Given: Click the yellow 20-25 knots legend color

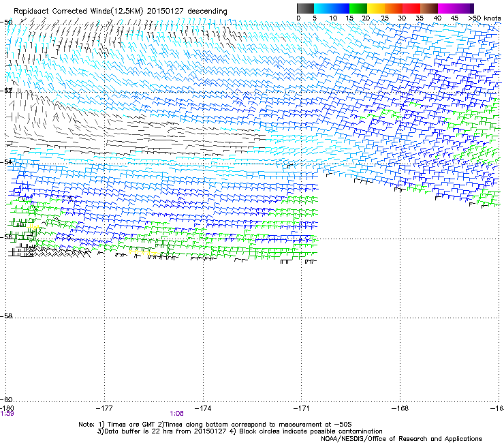Looking at the screenshot, I should click(376, 8).
